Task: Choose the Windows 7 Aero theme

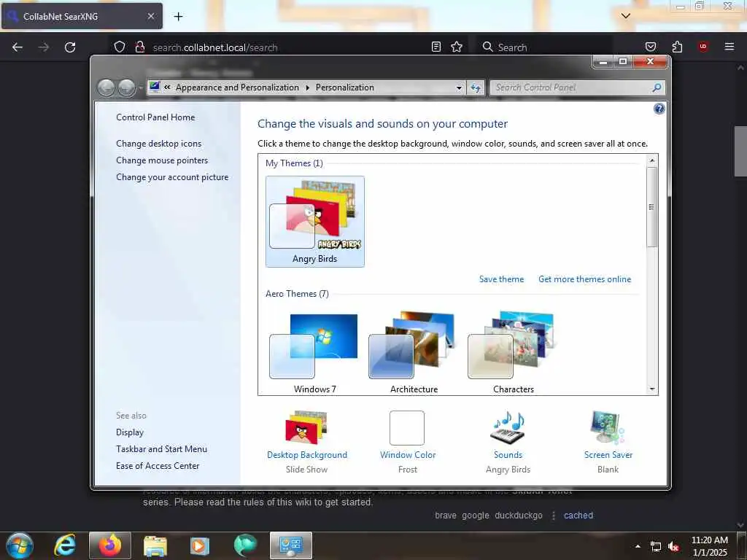Action: pos(314,352)
